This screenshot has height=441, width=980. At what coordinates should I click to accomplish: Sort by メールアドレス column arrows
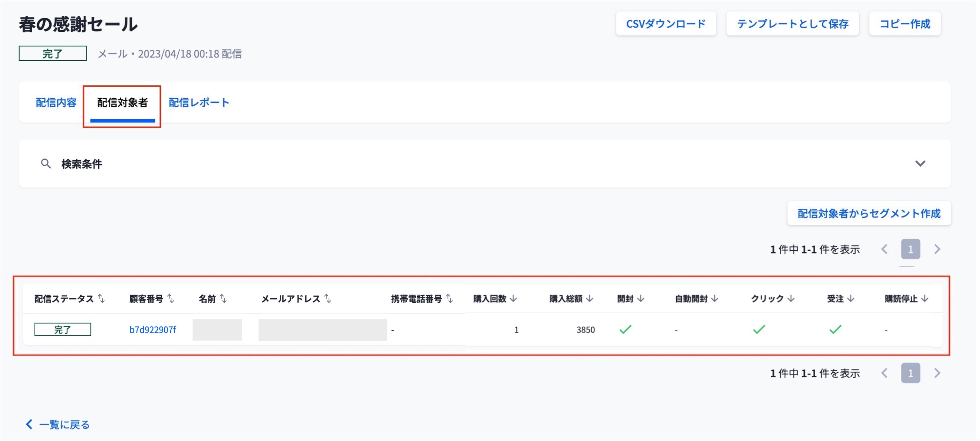[x=328, y=299]
